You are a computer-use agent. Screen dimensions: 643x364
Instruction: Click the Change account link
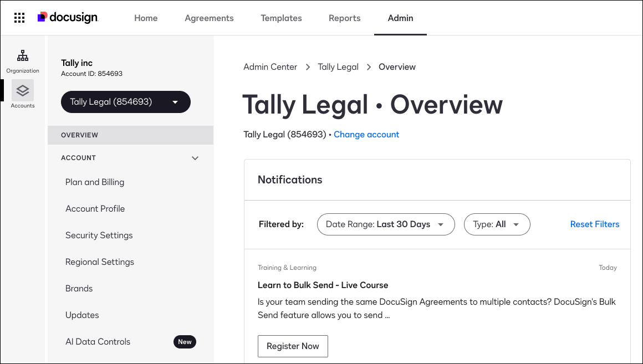(x=366, y=134)
